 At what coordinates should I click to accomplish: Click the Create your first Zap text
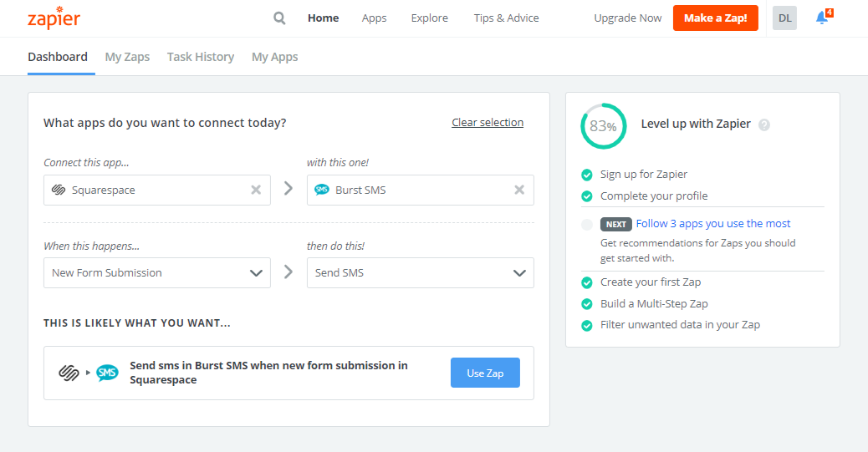click(651, 282)
